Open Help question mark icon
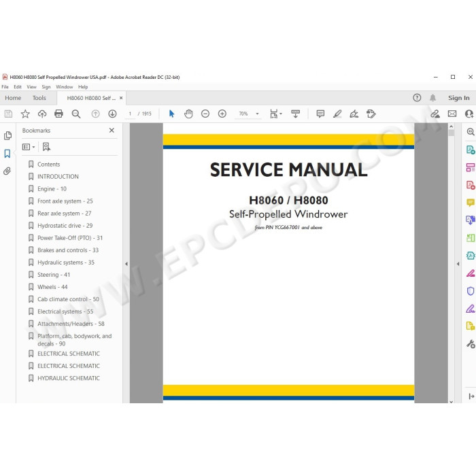This screenshot has width=476, height=476. tap(417, 98)
